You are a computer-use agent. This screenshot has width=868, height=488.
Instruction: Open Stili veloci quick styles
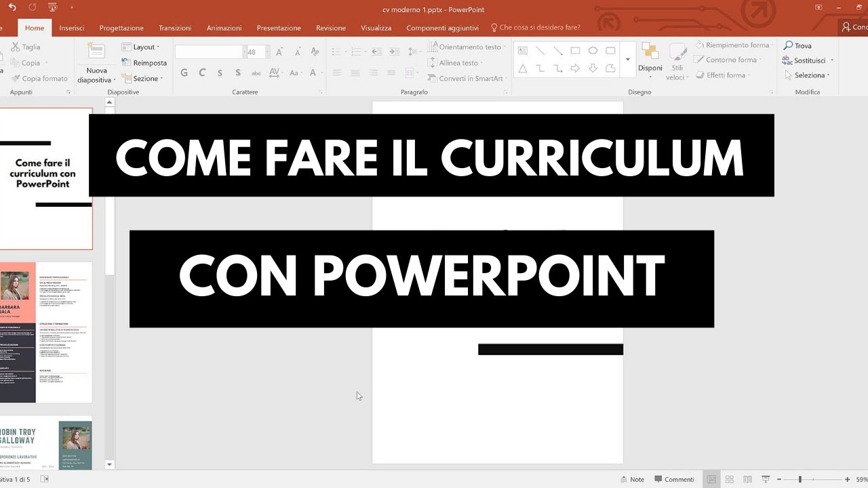pos(677,61)
